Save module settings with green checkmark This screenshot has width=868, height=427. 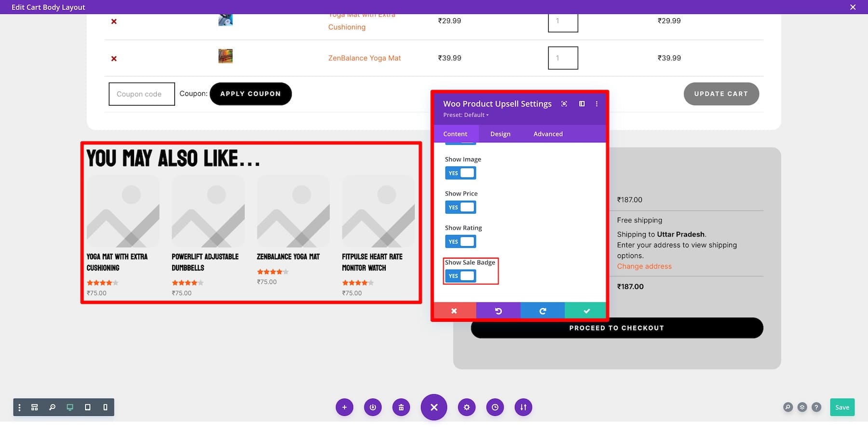(x=586, y=311)
